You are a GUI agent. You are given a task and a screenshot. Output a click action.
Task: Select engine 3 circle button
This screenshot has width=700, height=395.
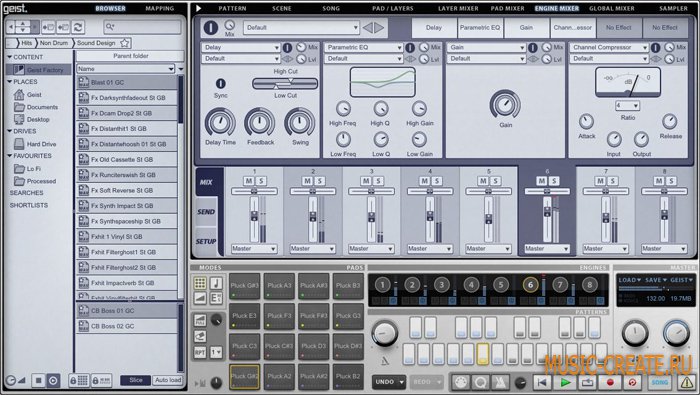tap(442, 285)
